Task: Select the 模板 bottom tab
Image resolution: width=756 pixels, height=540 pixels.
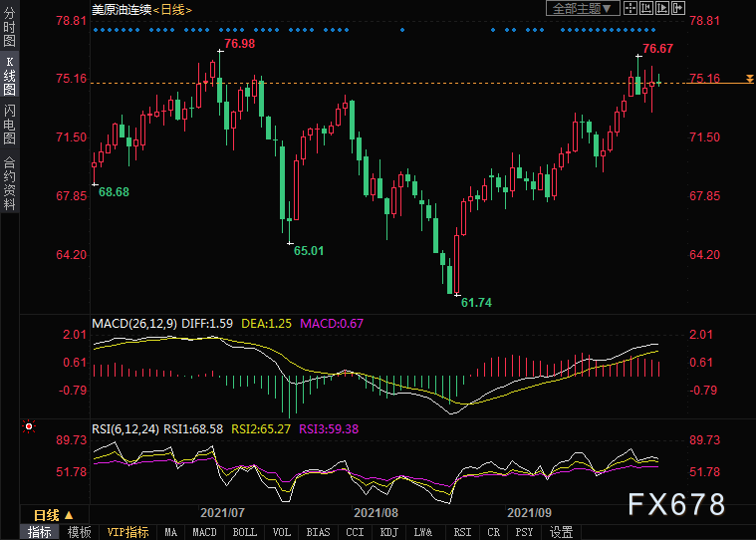Action: [79, 532]
